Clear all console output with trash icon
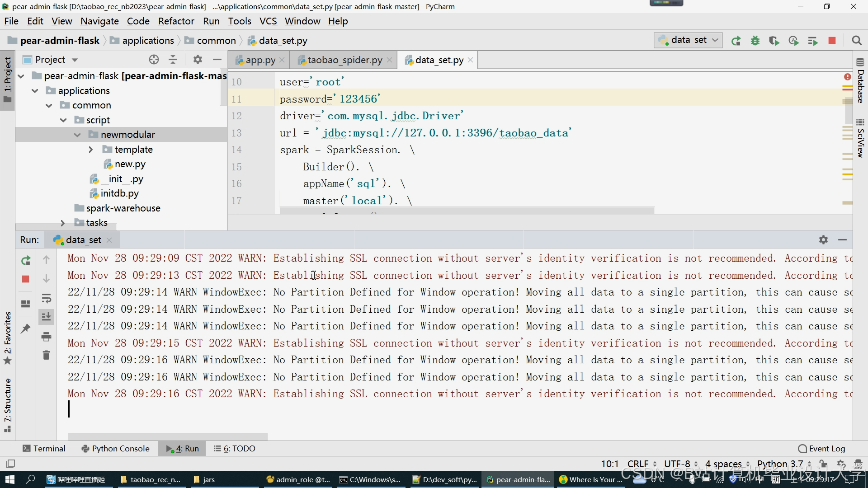Screen dimensions: 868x488 pos(46,355)
